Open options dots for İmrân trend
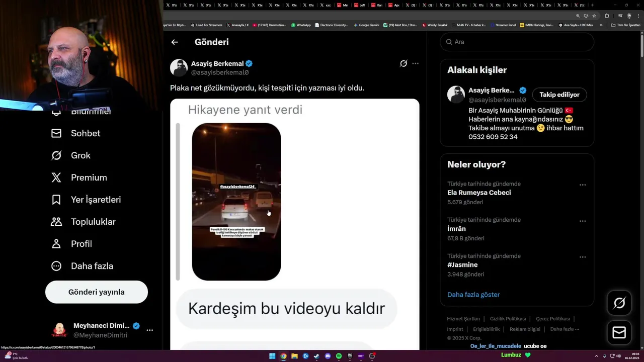This screenshot has width=644, height=362. pyautogui.click(x=583, y=221)
